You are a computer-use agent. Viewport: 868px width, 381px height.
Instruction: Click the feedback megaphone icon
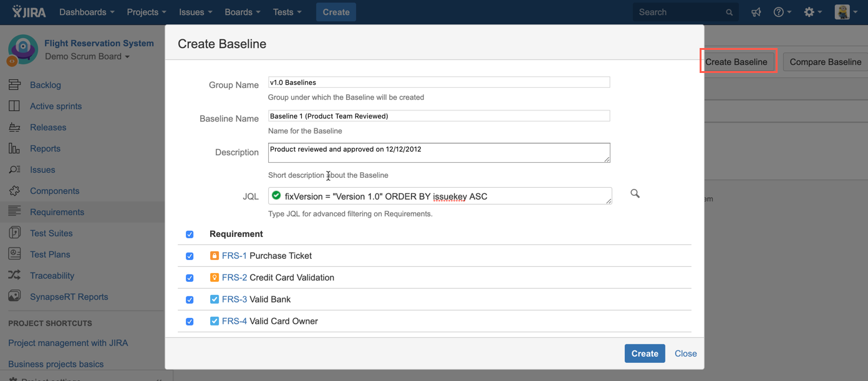tap(756, 12)
